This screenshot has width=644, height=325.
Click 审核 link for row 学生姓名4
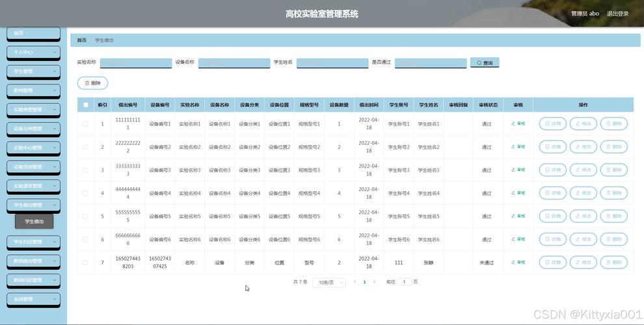(518, 193)
